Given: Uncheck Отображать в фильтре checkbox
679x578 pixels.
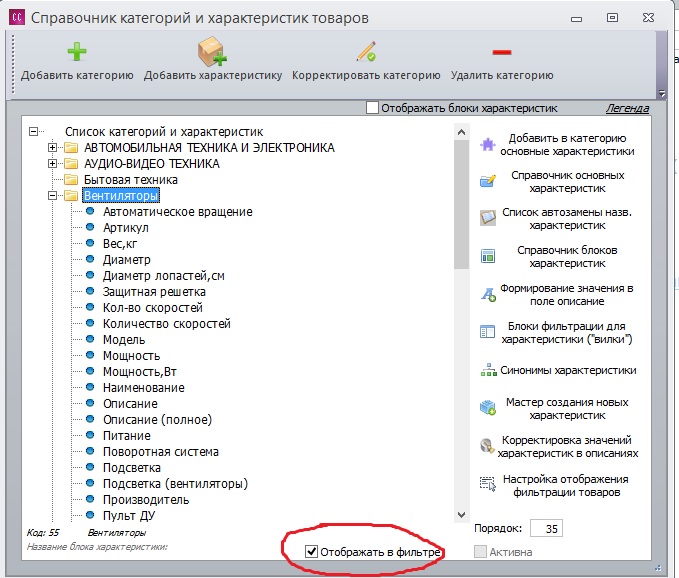Looking at the screenshot, I should 311,552.
